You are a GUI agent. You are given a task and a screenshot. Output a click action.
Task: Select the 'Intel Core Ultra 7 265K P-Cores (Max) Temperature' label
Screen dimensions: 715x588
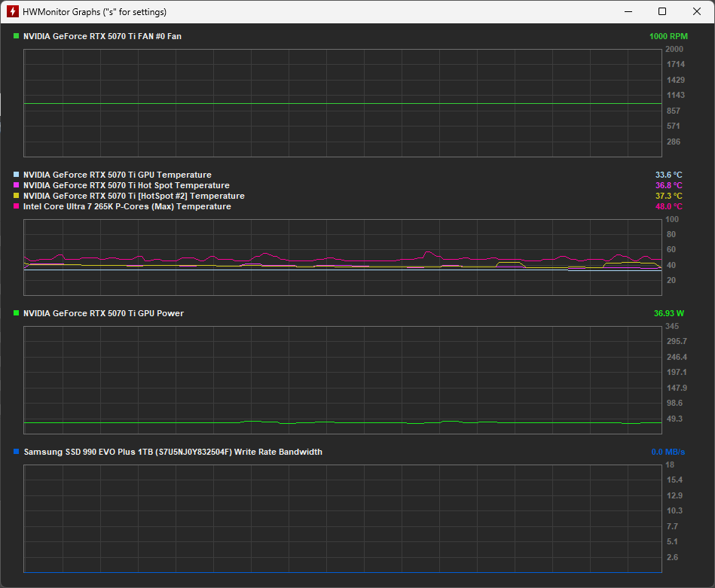tap(127, 206)
